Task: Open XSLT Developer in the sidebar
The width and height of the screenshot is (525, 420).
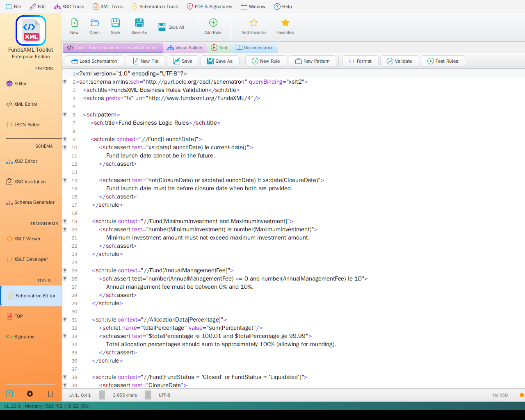Action: (31, 259)
